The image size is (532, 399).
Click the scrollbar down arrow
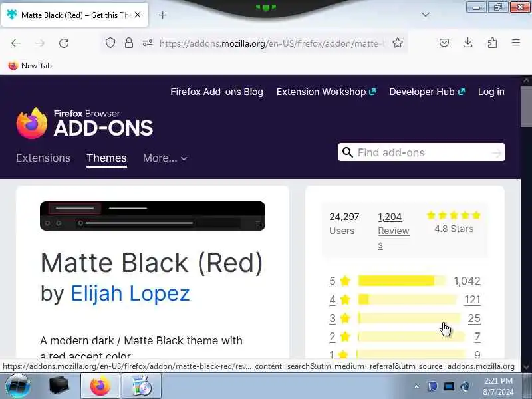[526, 367]
